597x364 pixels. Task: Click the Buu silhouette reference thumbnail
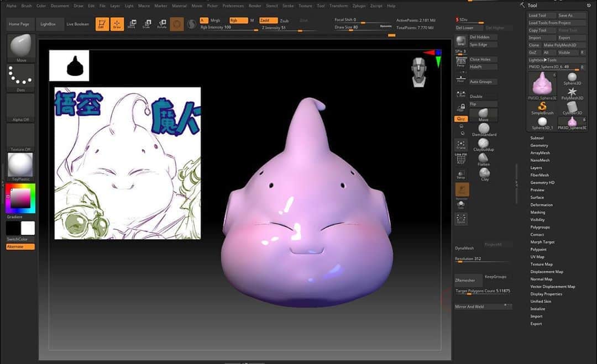tap(69, 65)
